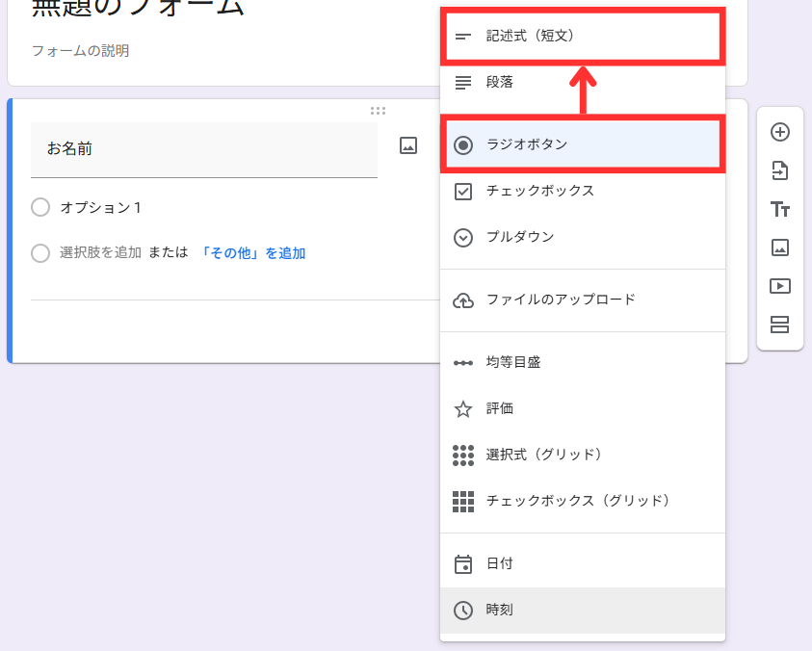The height and width of the screenshot is (651, 812).
Task: Click the お名前 question title field
Action: (x=204, y=150)
